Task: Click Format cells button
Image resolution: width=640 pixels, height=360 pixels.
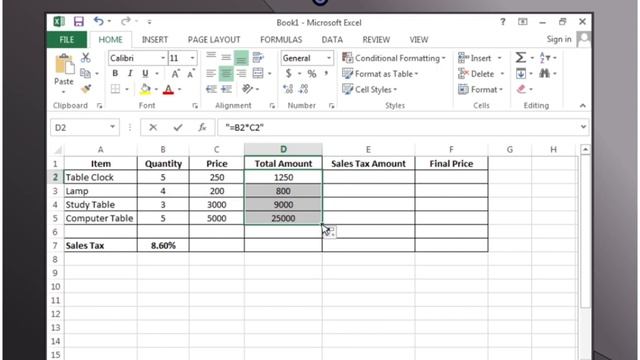Action: [480, 89]
